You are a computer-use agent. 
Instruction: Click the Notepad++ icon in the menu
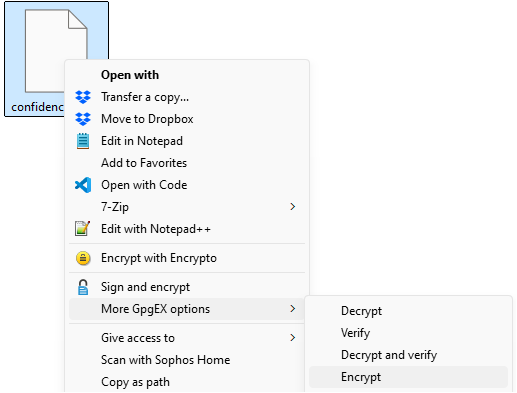point(83,229)
